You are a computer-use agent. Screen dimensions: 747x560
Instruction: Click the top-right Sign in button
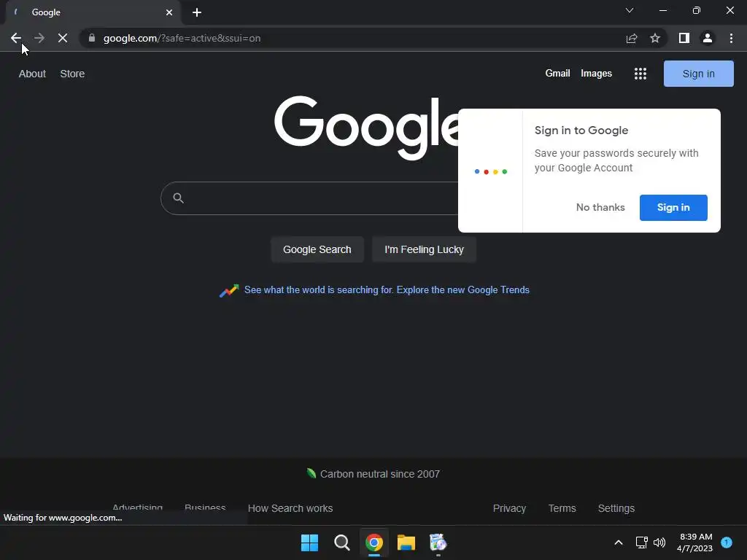pos(698,74)
